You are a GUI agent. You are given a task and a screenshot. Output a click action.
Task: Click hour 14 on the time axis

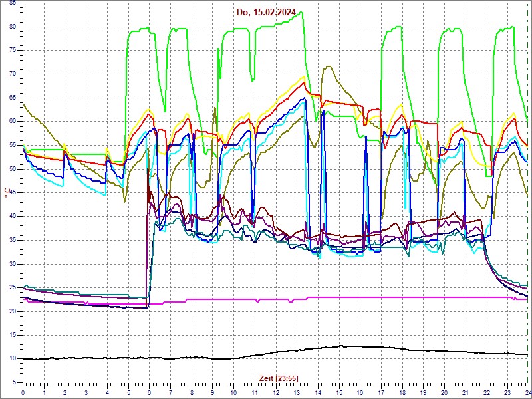click(x=318, y=392)
